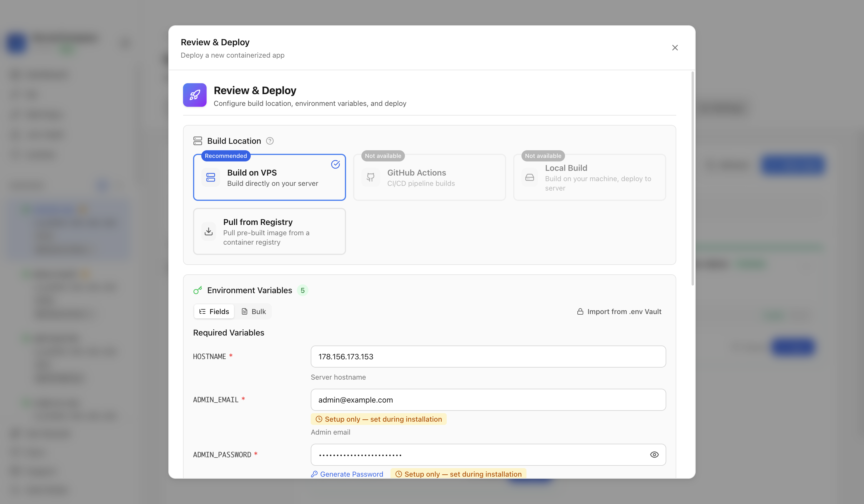Click the "Required Variables" heading
Screen dimensions: 864x504
coord(229,332)
